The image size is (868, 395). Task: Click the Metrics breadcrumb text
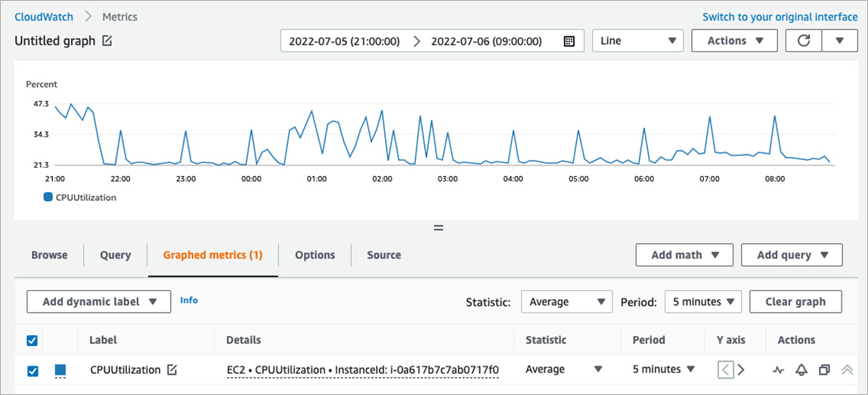coord(120,17)
